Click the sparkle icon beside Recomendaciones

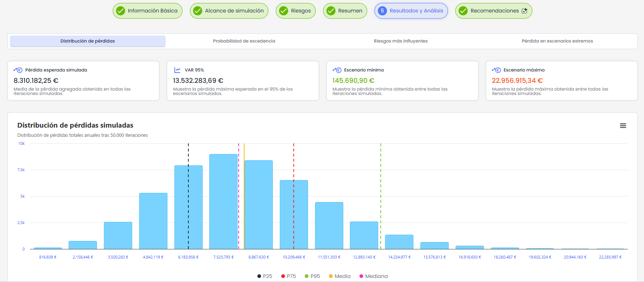(525, 11)
